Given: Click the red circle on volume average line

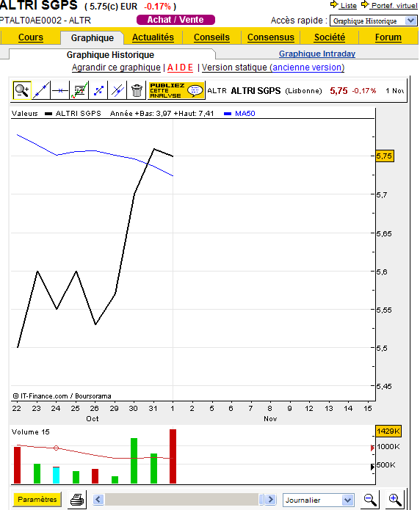Looking at the screenshot, I should pos(56,448).
